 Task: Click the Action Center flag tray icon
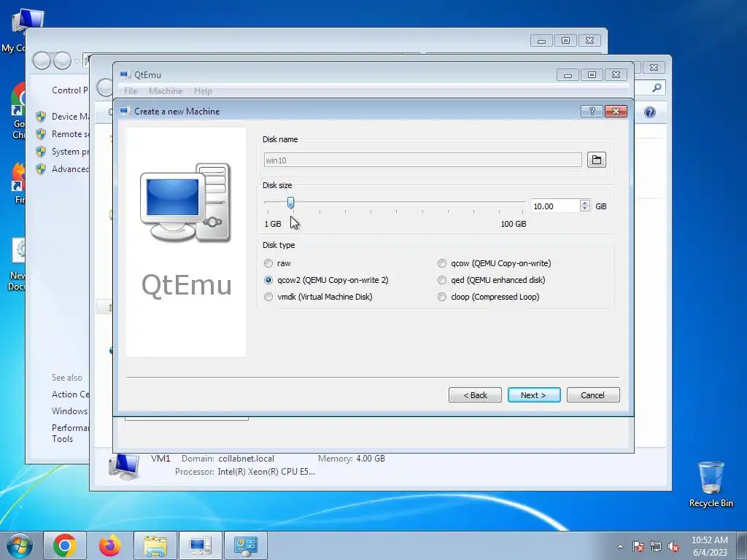638,546
